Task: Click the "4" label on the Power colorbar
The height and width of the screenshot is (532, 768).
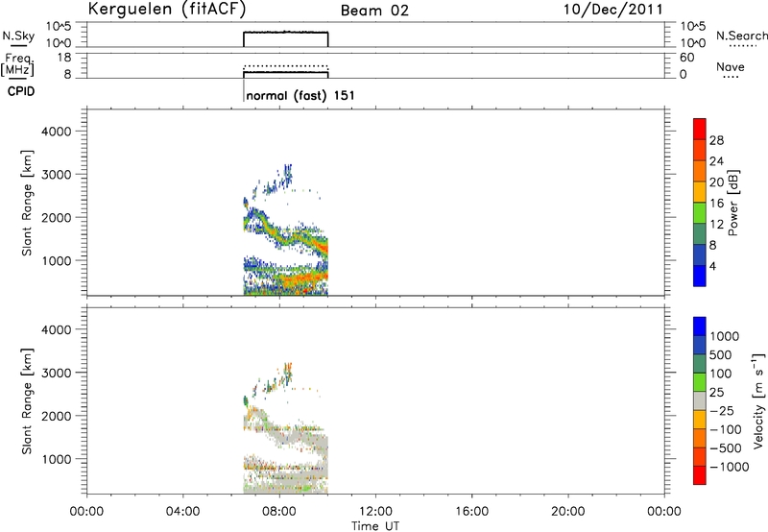Action: (x=712, y=266)
